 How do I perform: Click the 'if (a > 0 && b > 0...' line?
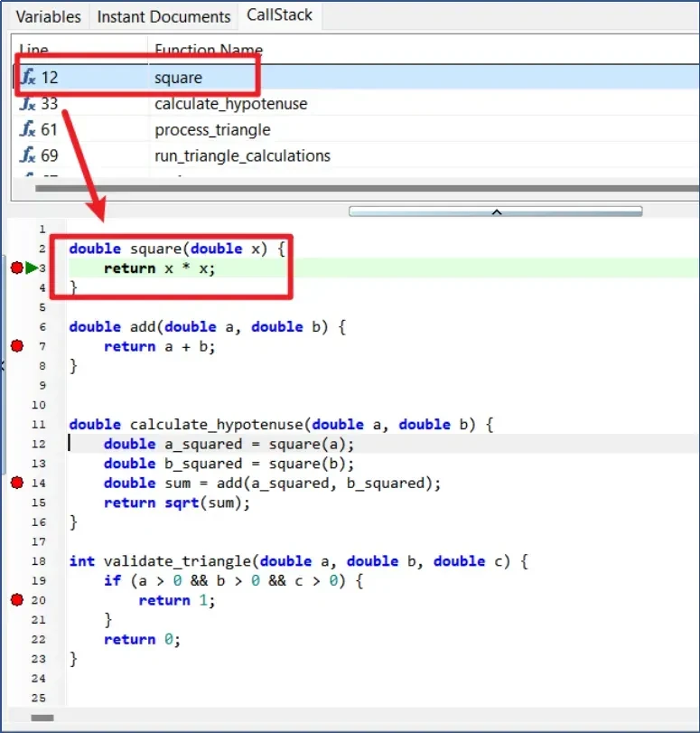(x=233, y=580)
